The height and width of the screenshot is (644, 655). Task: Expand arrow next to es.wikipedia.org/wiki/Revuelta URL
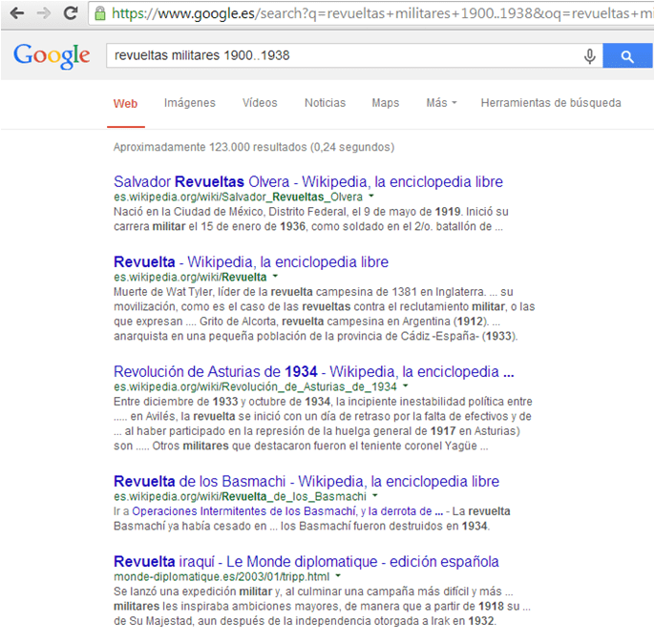click(275, 276)
